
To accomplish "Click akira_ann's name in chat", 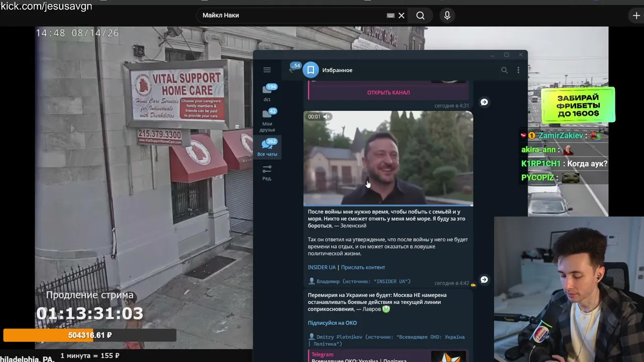I will click(538, 150).
